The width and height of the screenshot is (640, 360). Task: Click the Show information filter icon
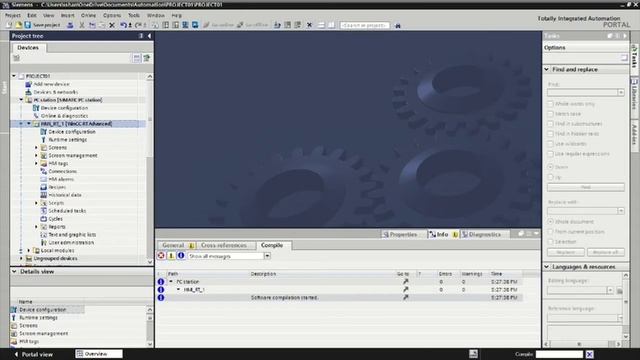click(x=181, y=256)
